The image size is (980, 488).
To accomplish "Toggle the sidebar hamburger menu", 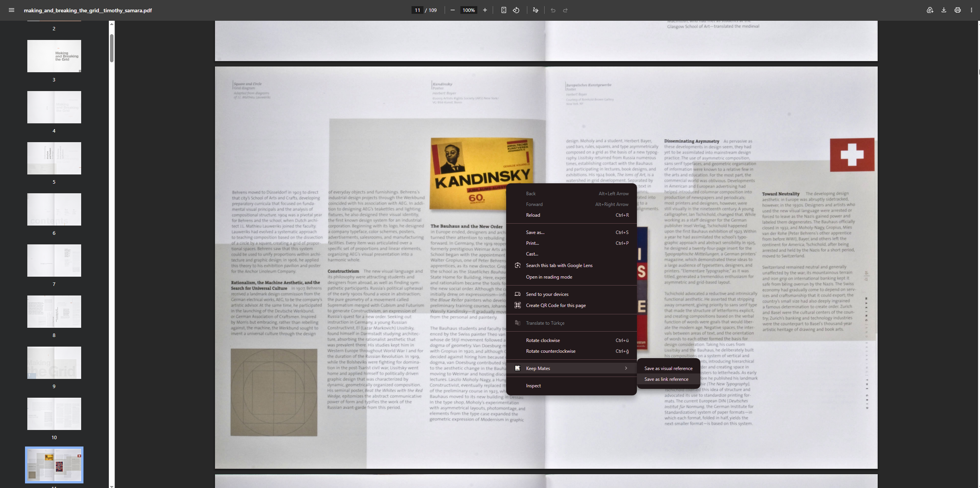I will (12, 10).
